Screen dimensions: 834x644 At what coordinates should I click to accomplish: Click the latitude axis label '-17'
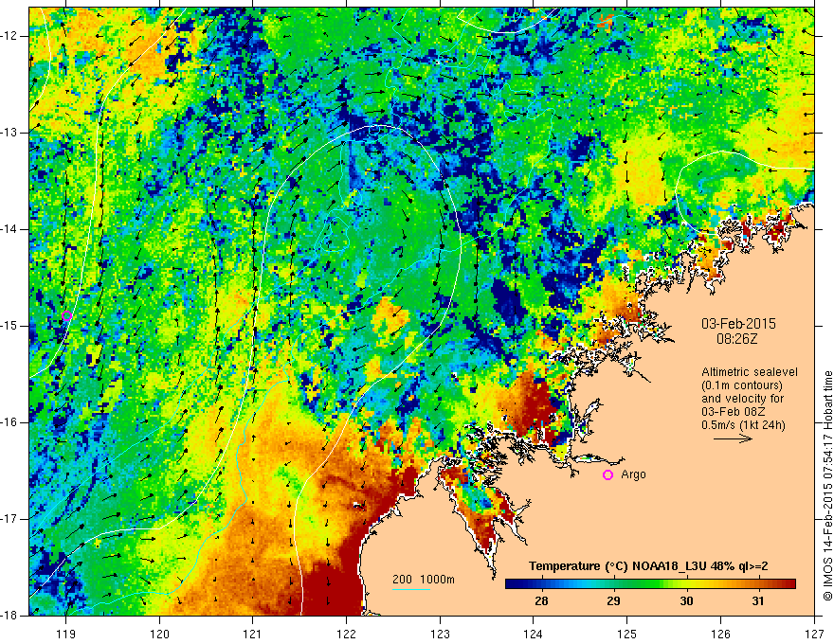tap(9, 519)
